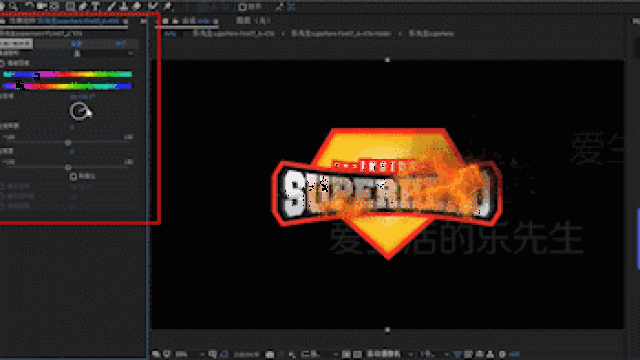The height and width of the screenshot is (360, 640).
Task: Toggle the region of interest icon
Action: tap(346, 354)
